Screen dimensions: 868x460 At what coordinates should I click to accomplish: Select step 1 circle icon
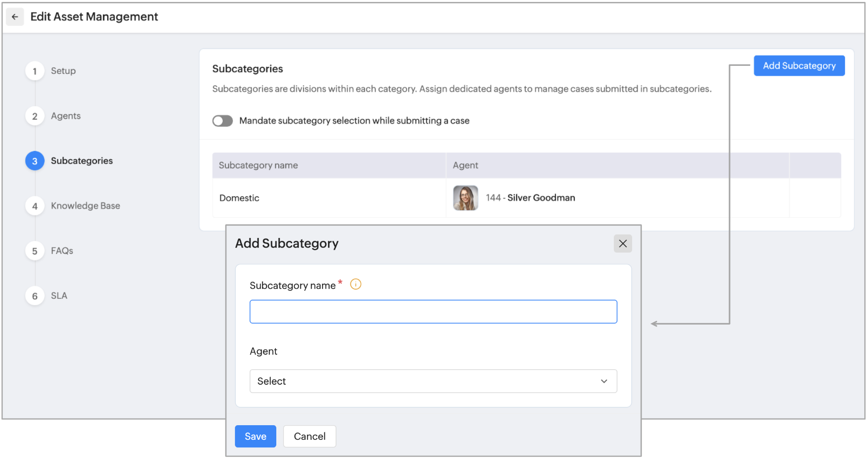tap(35, 71)
